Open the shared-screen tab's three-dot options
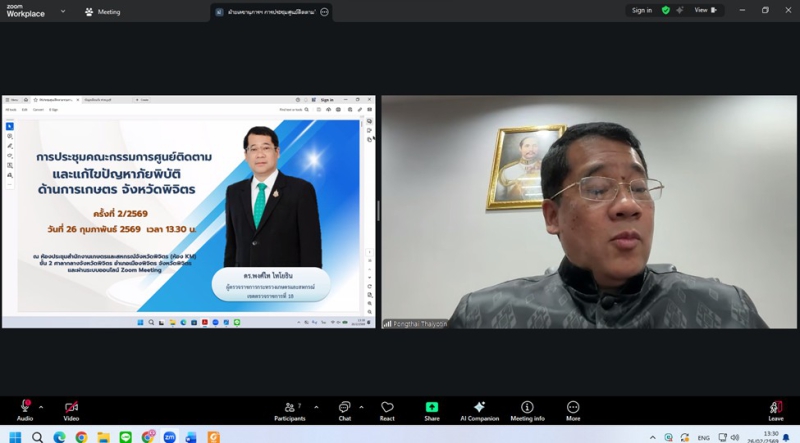This screenshot has height=443, width=800. pos(324,12)
